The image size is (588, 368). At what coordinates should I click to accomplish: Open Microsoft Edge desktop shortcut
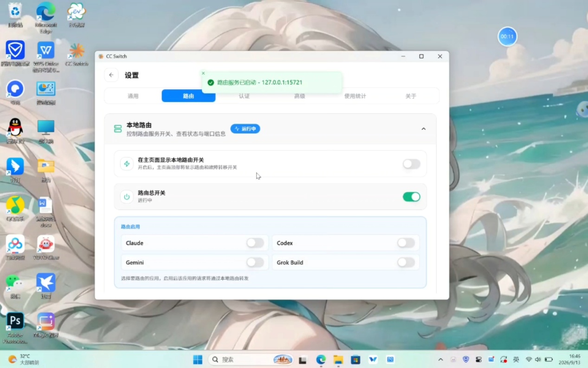[x=46, y=18]
